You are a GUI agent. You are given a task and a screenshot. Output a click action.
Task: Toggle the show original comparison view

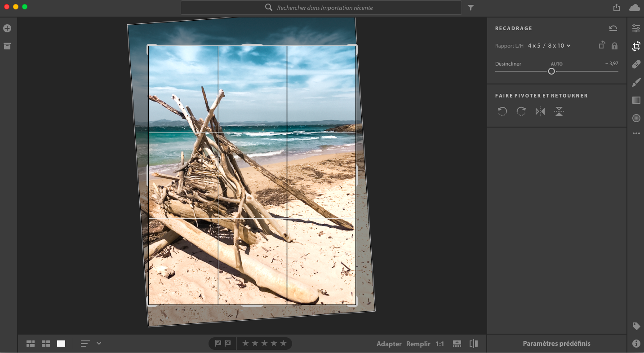[x=473, y=344]
